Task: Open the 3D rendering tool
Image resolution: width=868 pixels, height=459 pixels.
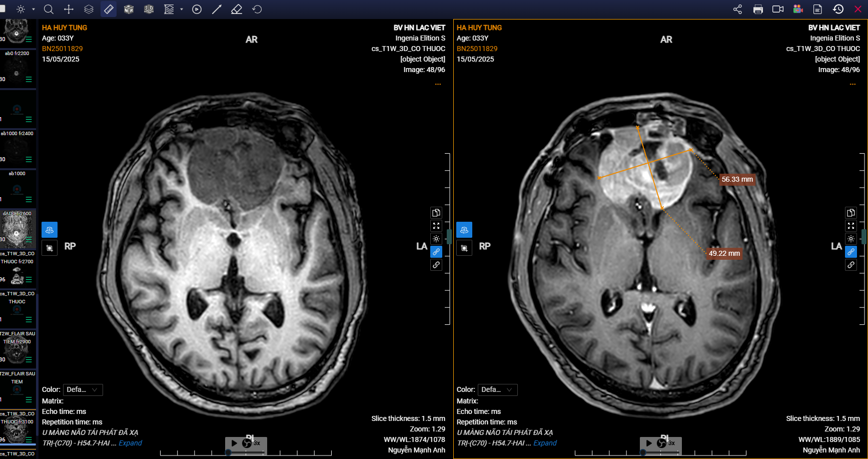Action: pyautogui.click(x=149, y=10)
